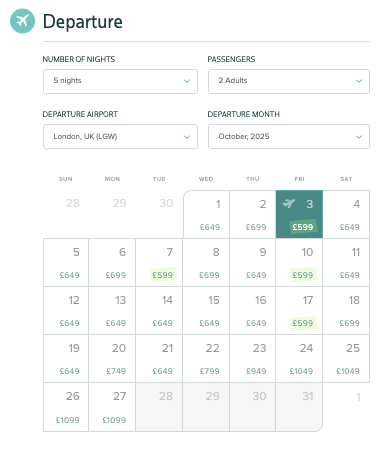This screenshot has height=452, width=392.
Task: Choose October 27 departure at £1099
Action: point(112,407)
